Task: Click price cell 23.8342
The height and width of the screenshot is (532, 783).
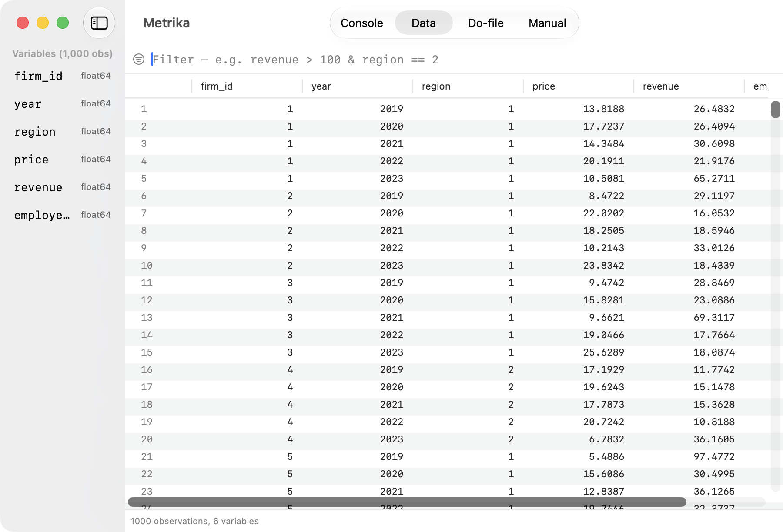Action: (603, 265)
